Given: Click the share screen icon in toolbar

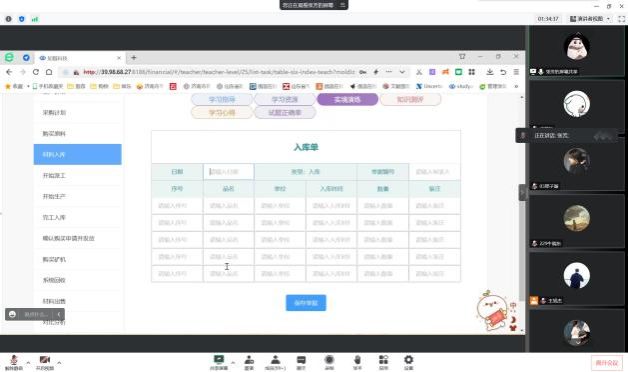Looking at the screenshot, I should click(219, 362).
